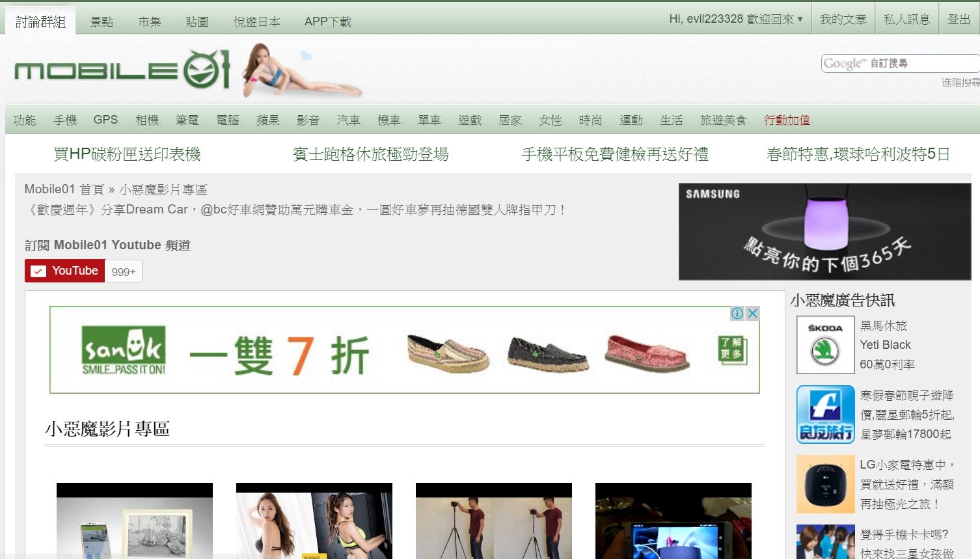Click the Google custom search field

coord(900,63)
